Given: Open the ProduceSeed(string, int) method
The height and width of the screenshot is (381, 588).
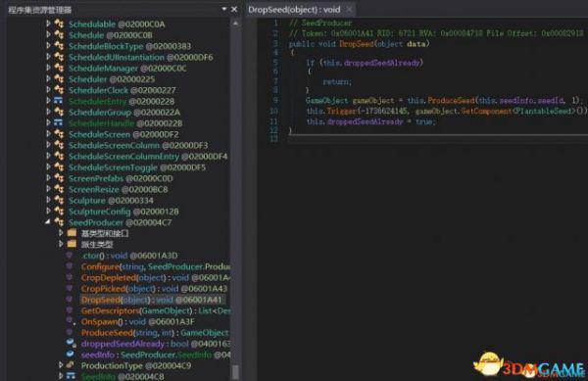Looking at the screenshot, I should click(x=155, y=332).
